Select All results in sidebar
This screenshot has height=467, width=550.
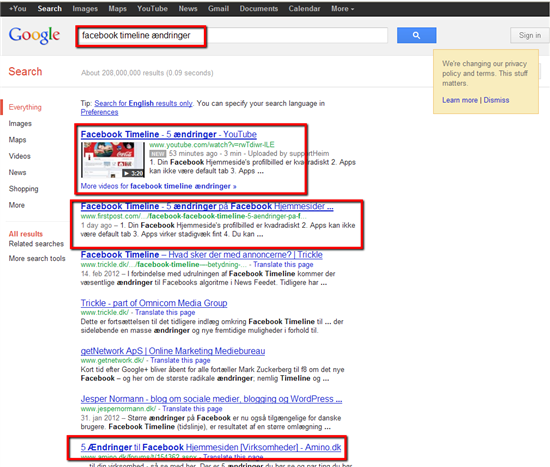tap(26, 234)
